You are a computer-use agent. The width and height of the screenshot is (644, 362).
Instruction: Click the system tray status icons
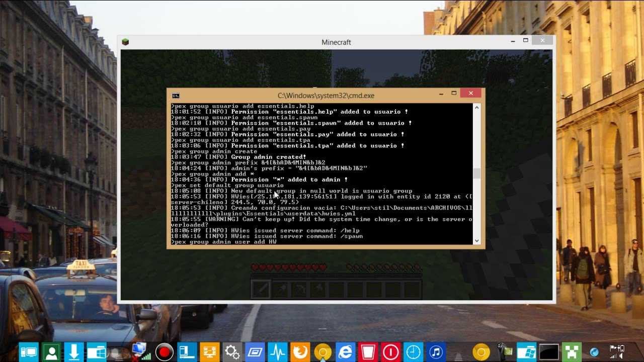617,352
